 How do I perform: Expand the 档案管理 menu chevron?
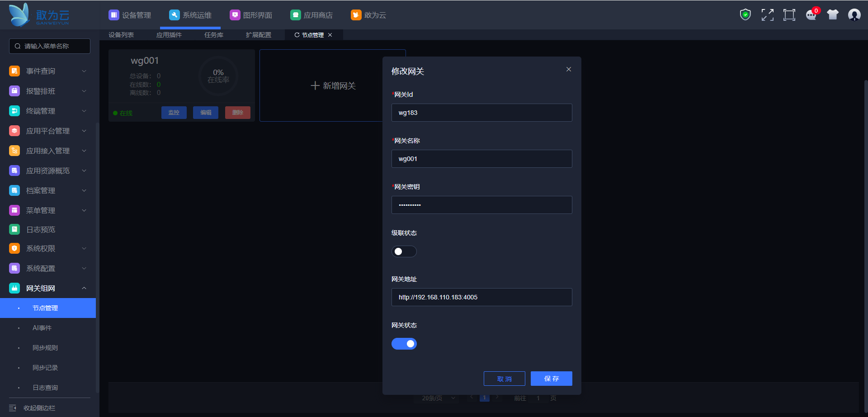tap(84, 190)
